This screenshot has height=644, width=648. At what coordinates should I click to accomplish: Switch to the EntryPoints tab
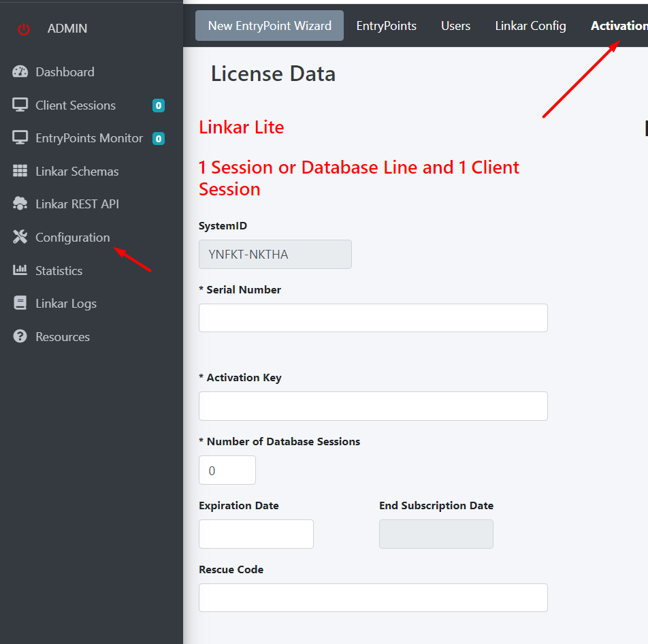coord(387,26)
